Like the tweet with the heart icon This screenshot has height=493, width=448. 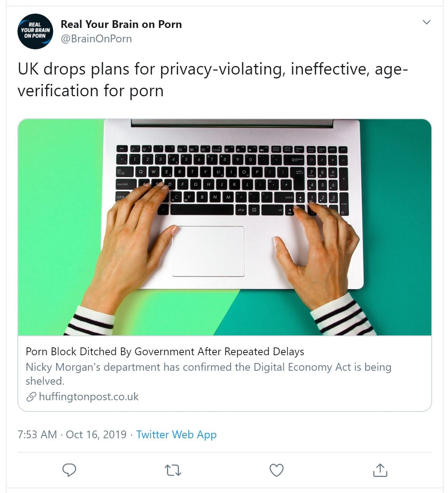pyautogui.click(x=276, y=470)
